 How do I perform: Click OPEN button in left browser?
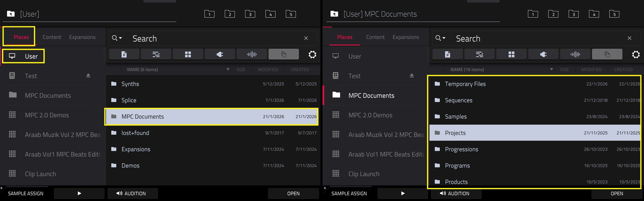293,193
